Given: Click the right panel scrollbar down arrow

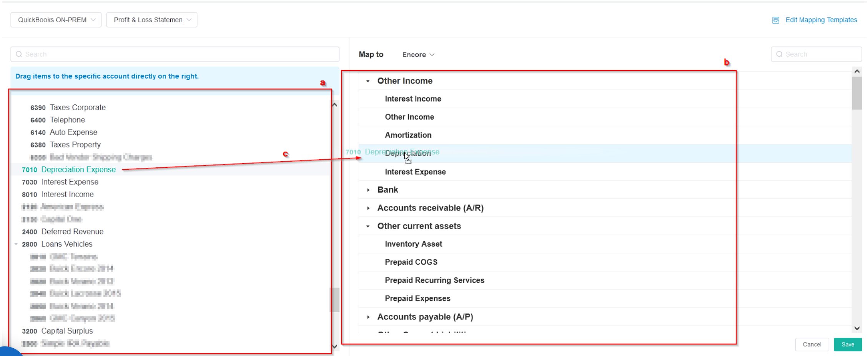Looking at the screenshot, I should click(x=856, y=328).
